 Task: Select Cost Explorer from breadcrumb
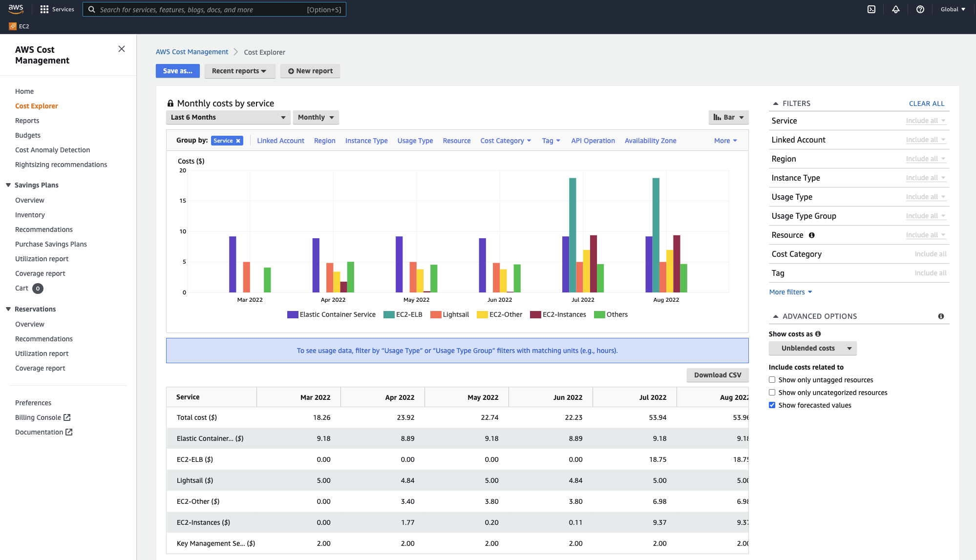(x=264, y=52)
